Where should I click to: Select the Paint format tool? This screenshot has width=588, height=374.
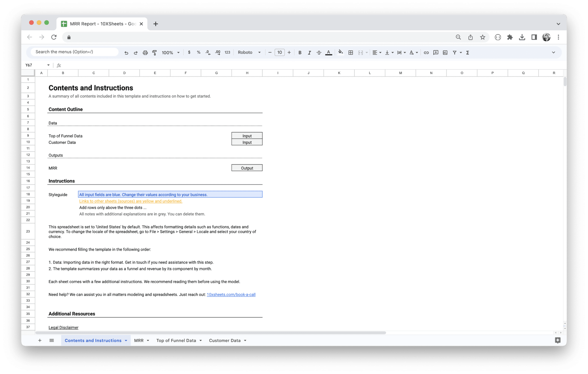(154, 52)
